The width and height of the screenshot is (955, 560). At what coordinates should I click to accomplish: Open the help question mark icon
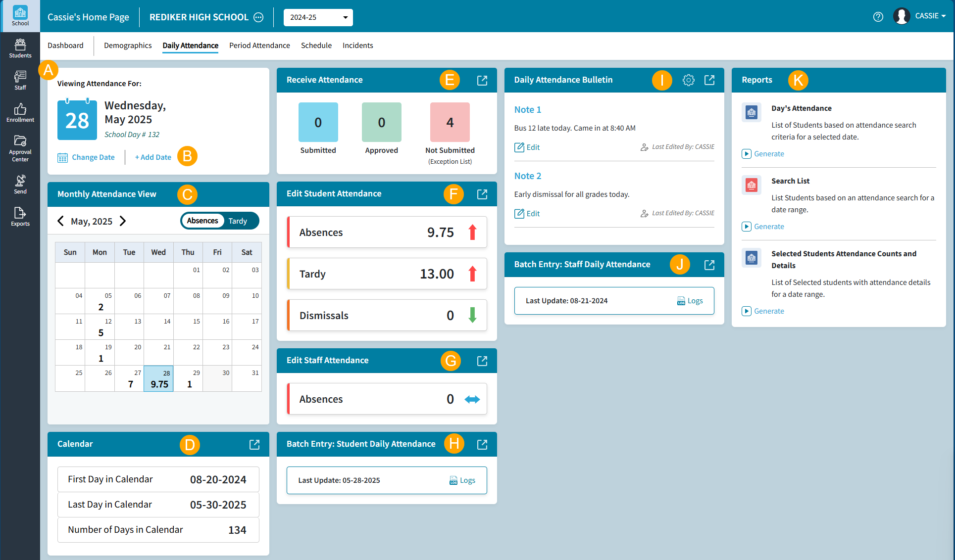(x=878, y=17)
